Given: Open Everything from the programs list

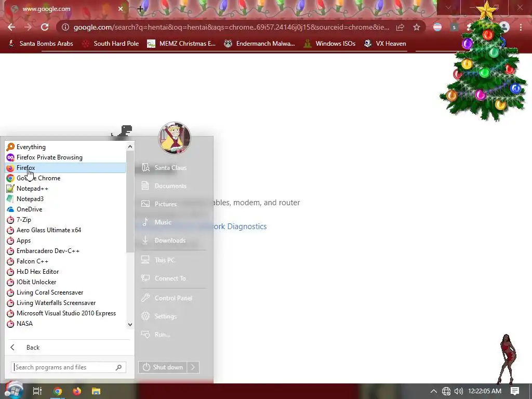Looking at the screenshot, I should [65, 147].
